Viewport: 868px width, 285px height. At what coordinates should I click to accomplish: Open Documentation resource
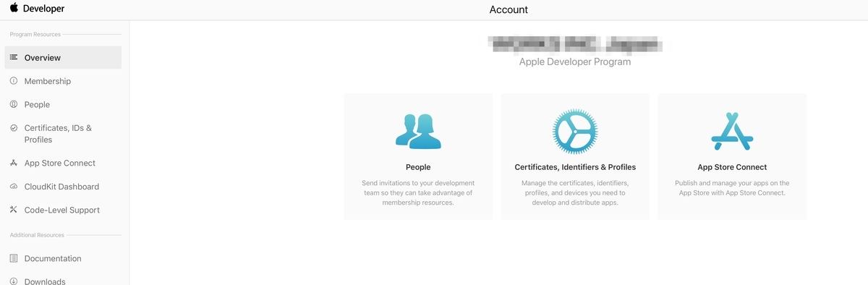tap(53, 259)
